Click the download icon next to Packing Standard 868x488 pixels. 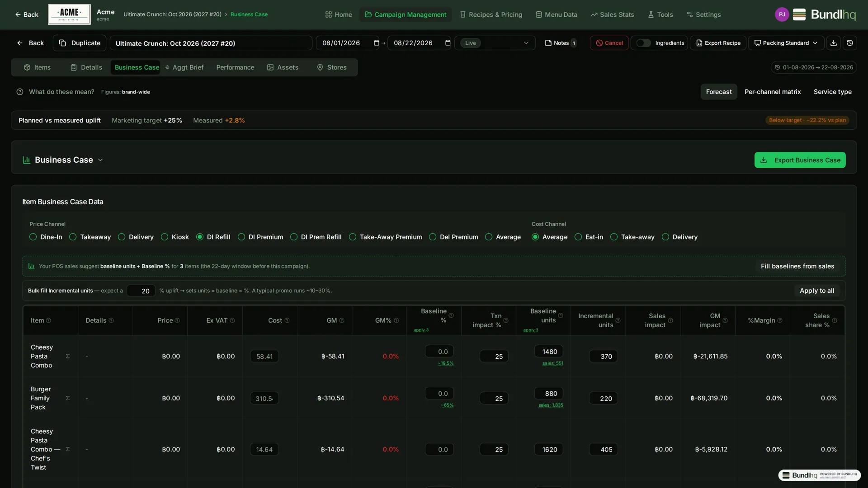pyautogui.click(x=834, y=43)
